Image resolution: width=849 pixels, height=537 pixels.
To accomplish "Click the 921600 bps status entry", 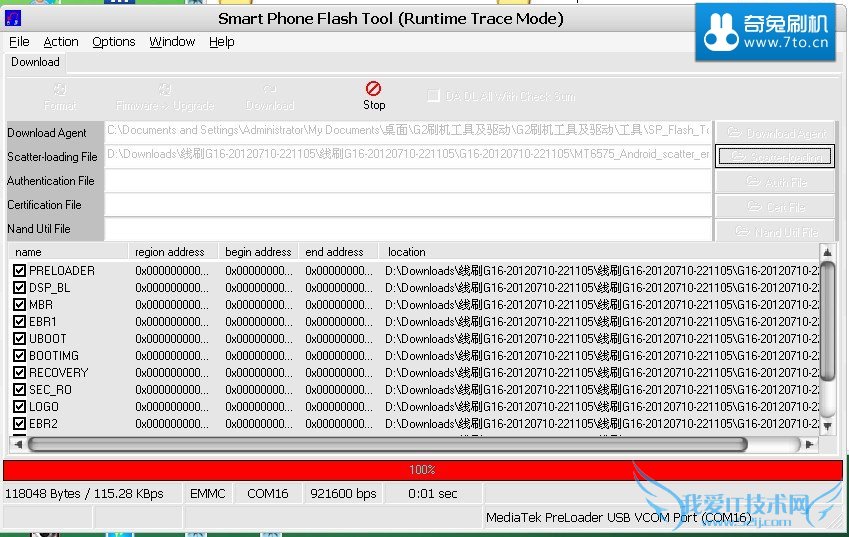I will click(343, 494).
